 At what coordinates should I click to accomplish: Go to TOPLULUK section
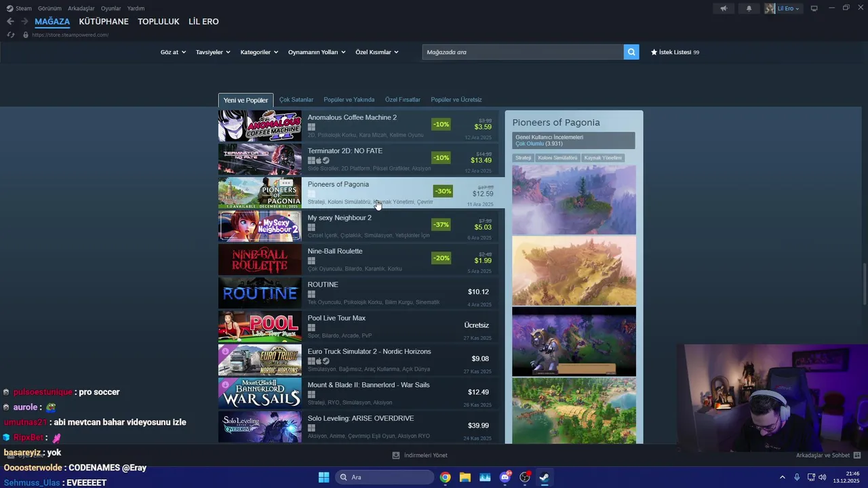[159, 22]
